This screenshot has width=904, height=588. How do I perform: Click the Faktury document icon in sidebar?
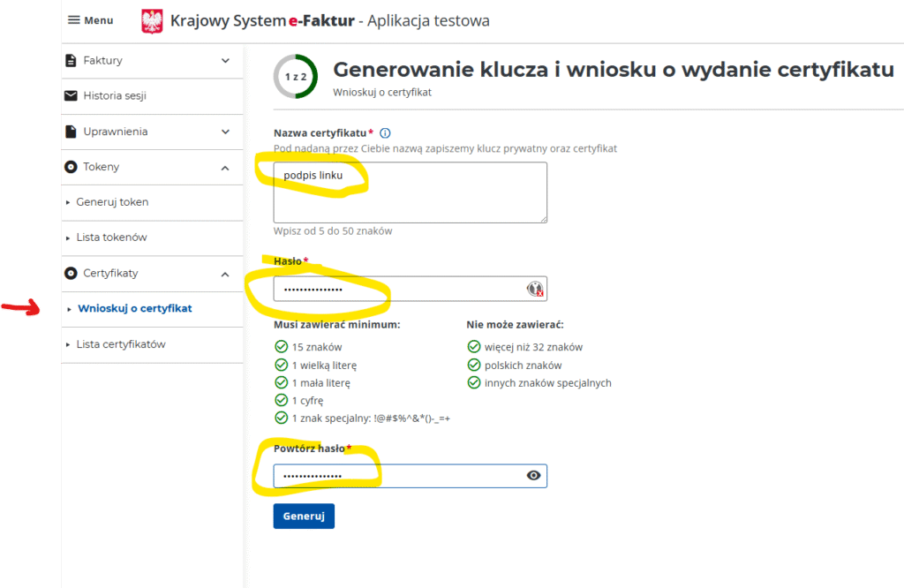(x=72, y=61)
